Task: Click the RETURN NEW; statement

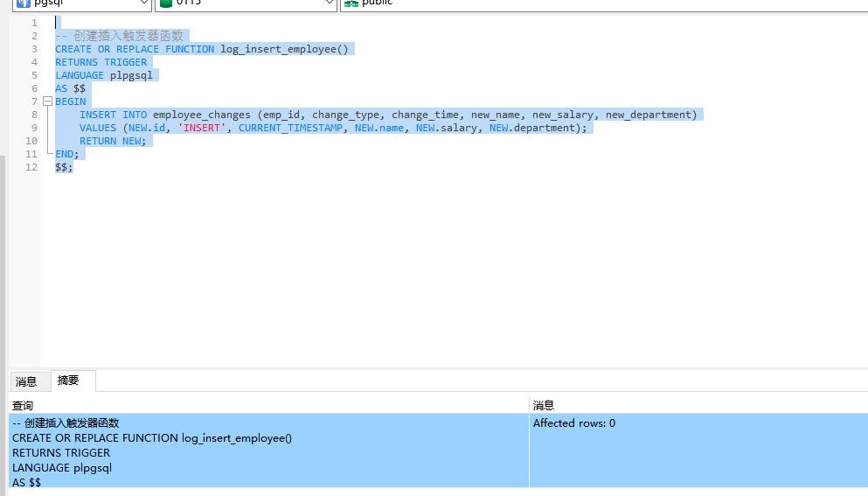Action: point(113,141)
